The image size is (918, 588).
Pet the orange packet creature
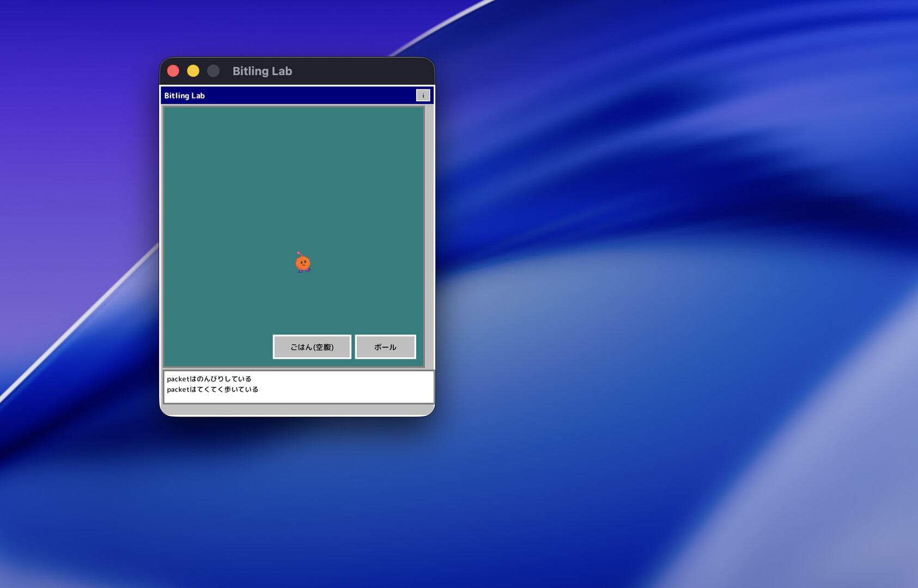pos(303,264)
